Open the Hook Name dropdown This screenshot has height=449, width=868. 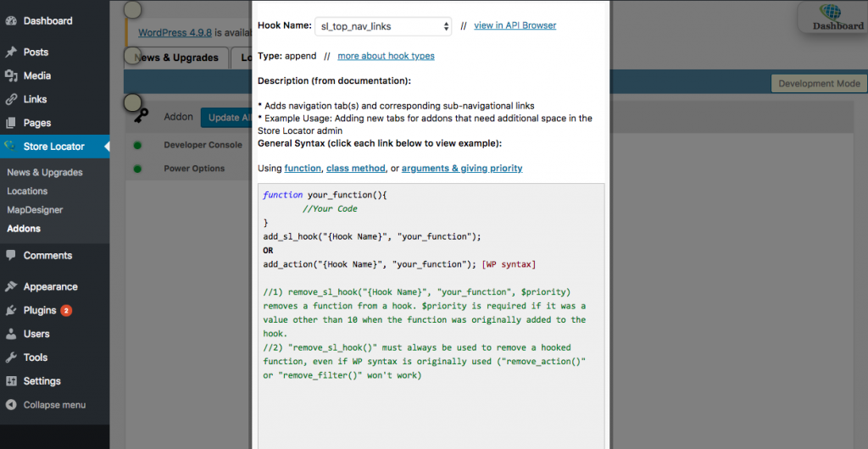point(383,26)
